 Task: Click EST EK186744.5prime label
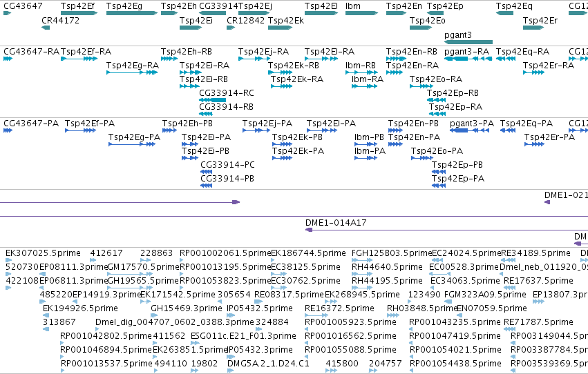(308, 253)
